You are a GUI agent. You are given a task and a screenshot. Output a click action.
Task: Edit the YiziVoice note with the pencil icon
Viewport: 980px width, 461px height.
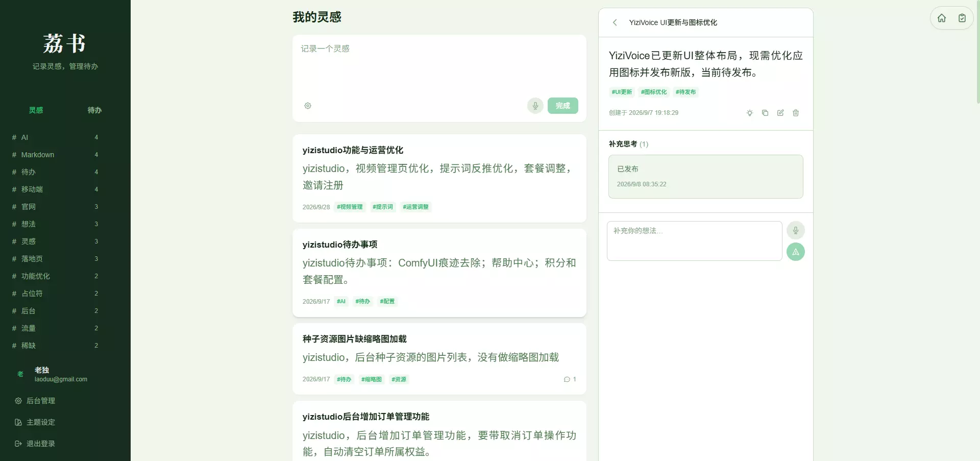(x=780, y=113)
